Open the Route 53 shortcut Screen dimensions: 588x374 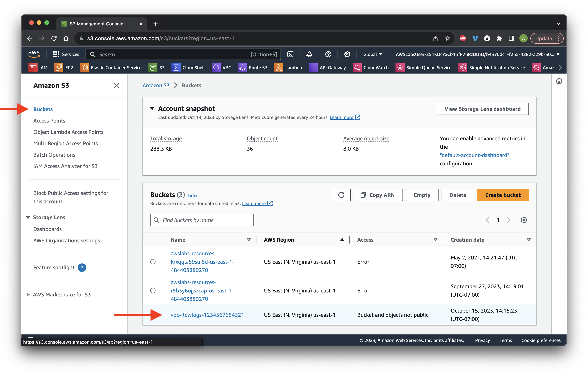pos(253,68)
